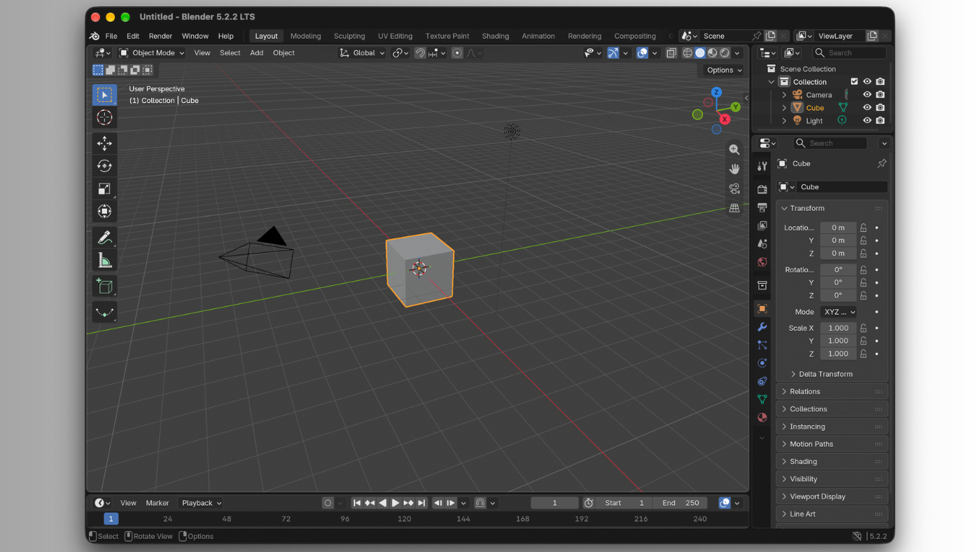Switch to the Modeling workspace tab
Viewport: 980px width, 552px height.
[306, 36]
